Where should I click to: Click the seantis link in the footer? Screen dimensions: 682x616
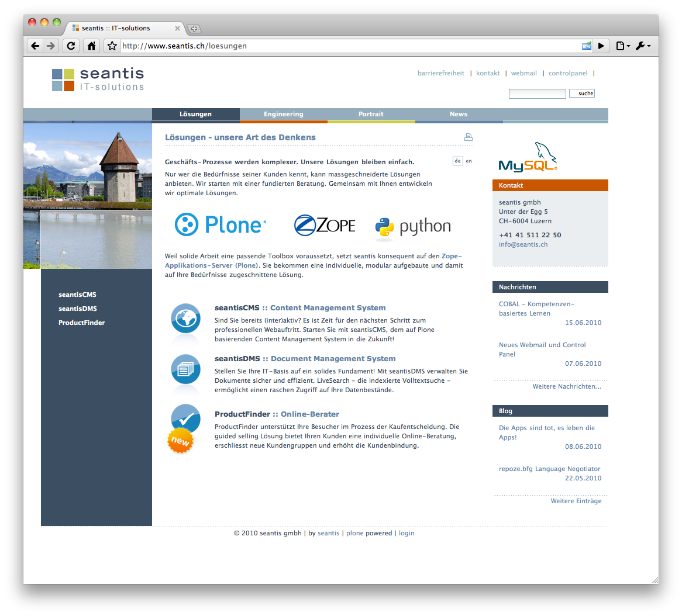click(x=328, y=533)
